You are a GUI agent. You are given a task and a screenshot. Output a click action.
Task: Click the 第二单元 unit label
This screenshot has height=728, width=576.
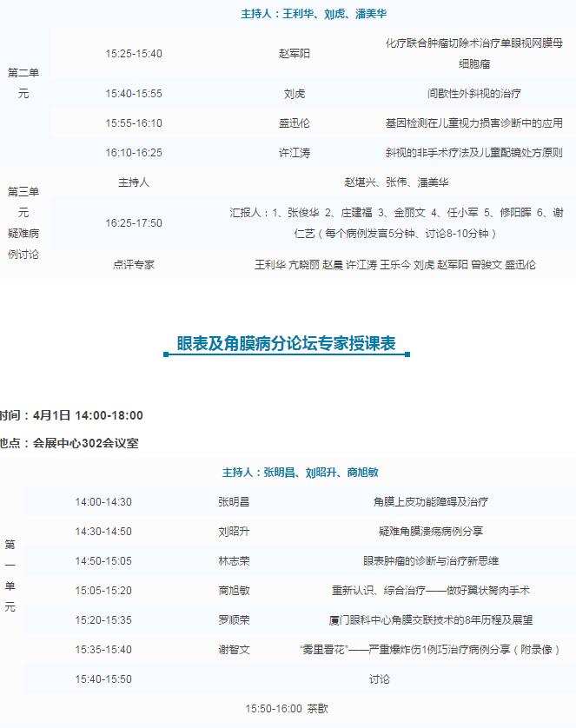(x=23, y=83)
